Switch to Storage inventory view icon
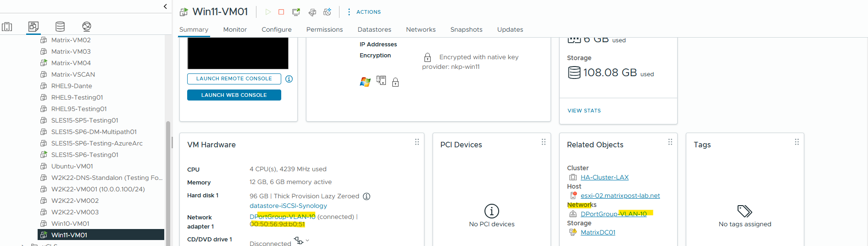This screenshot has height=246, width=868. coord(60,27)
